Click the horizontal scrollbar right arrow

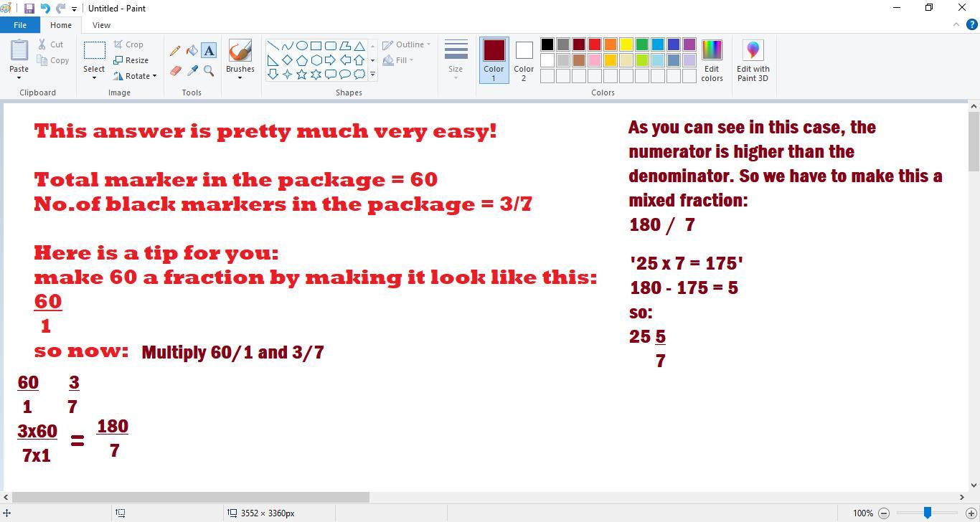[962, 497]
